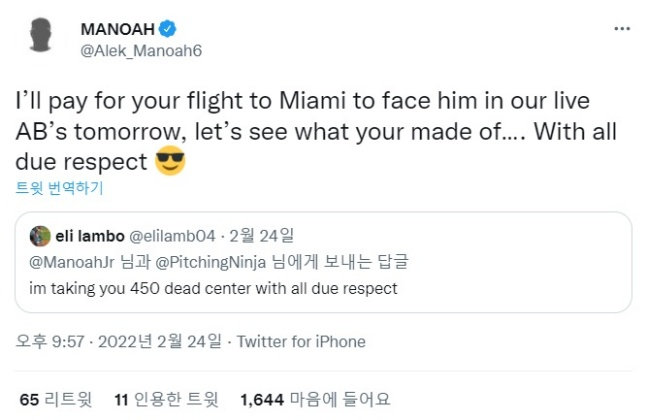
Task: Click the 트윗 번역하기 translate link
Action: coord(59,187)
